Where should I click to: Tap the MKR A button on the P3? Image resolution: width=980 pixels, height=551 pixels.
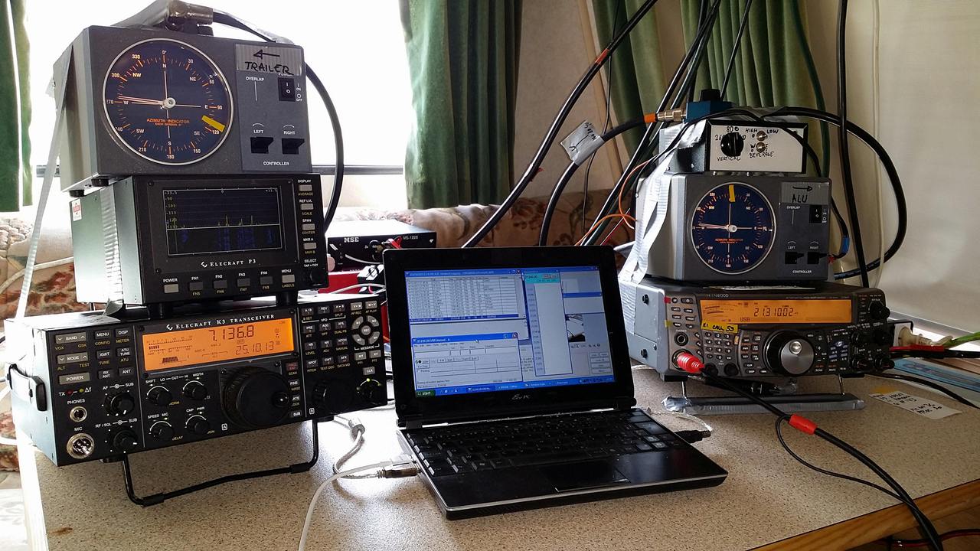[309, 246]
